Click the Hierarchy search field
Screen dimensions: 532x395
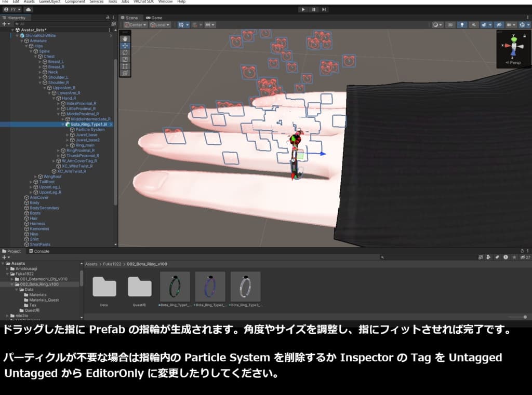point(61,24)
